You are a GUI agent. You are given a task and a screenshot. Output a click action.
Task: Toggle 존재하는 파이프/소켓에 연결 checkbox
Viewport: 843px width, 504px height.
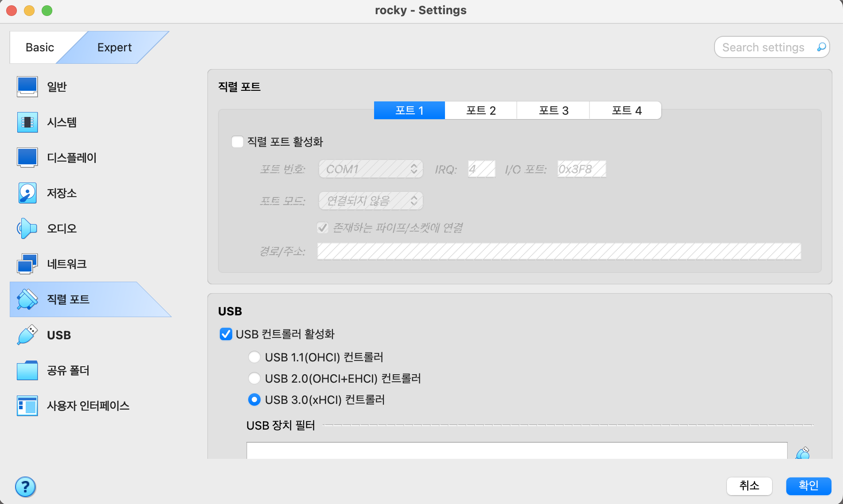pos(323,228)
